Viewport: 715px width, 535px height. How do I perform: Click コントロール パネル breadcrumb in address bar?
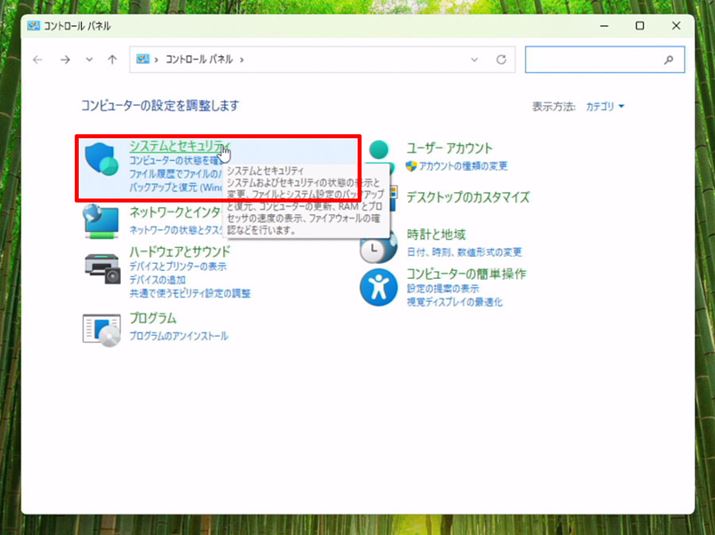[199, 59]
